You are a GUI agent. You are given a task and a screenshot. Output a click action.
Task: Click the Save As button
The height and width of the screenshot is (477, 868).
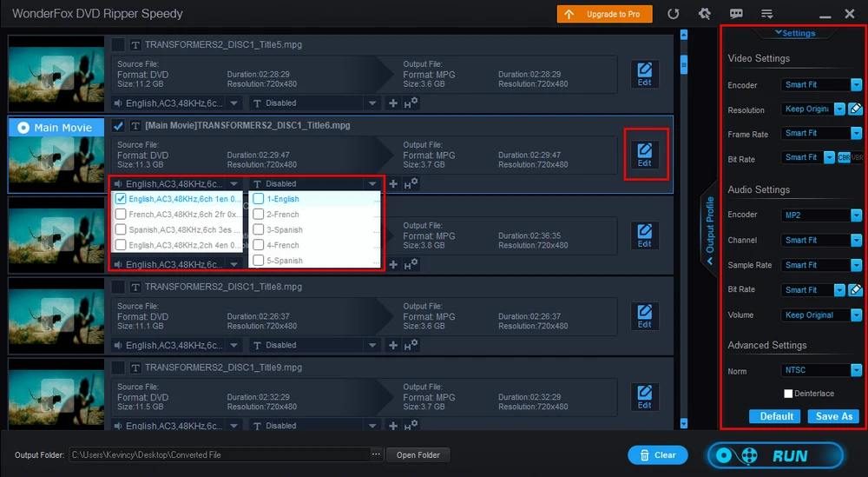click(833, 416)
